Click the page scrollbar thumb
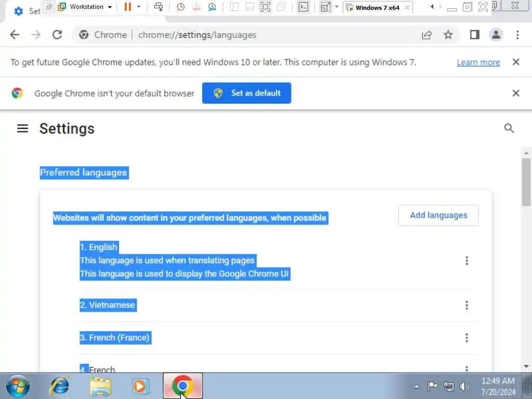Image resolution: width=532 pixels, height=399 pixels. (526, 182)
